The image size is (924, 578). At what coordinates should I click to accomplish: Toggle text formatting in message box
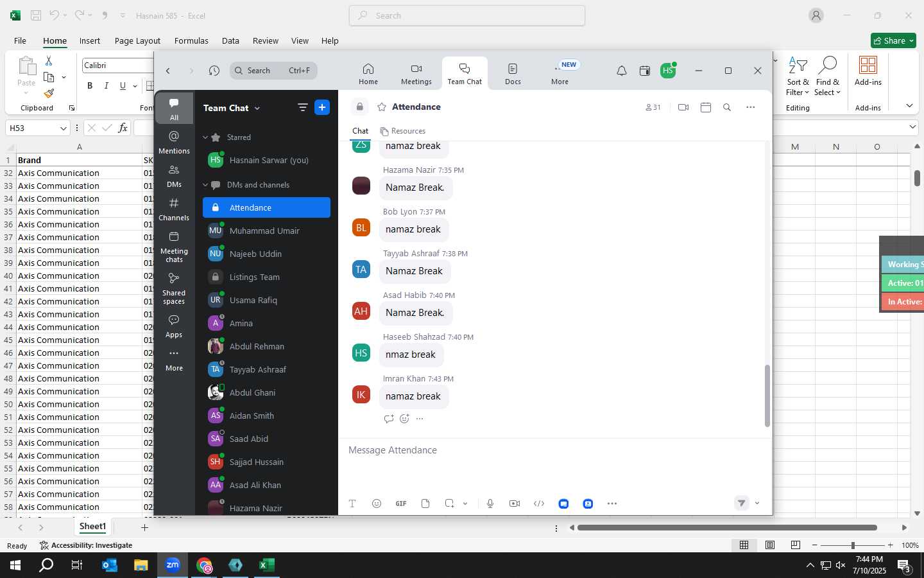(352, 504)
